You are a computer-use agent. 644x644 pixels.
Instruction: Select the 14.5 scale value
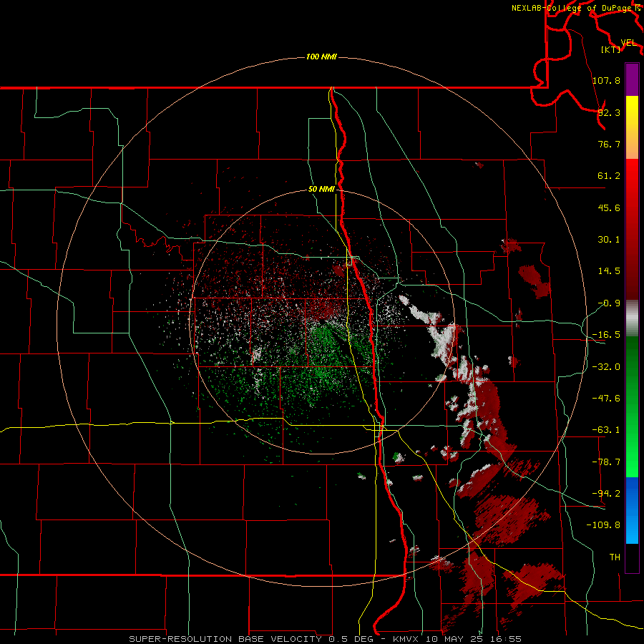click(609, 271)
